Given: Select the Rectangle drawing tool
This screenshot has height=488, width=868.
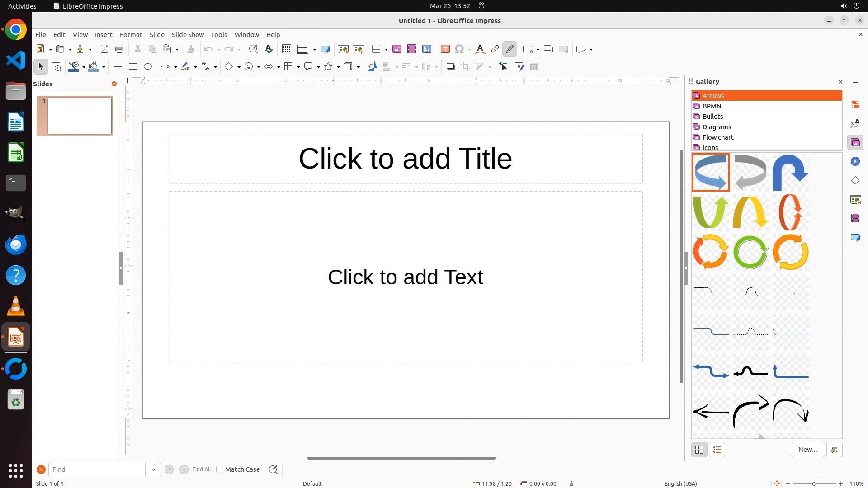Looking at the screenshot, I should (x=133, y=67).
